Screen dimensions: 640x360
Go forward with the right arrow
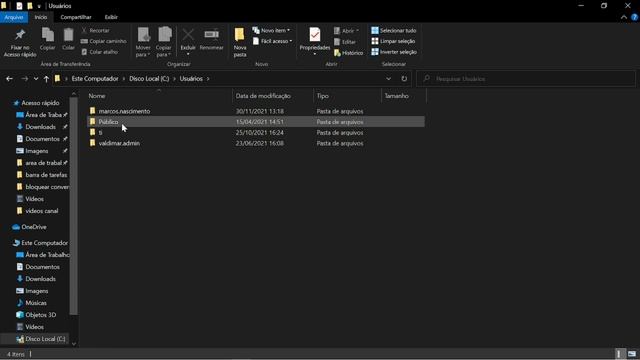click(24, 79)
